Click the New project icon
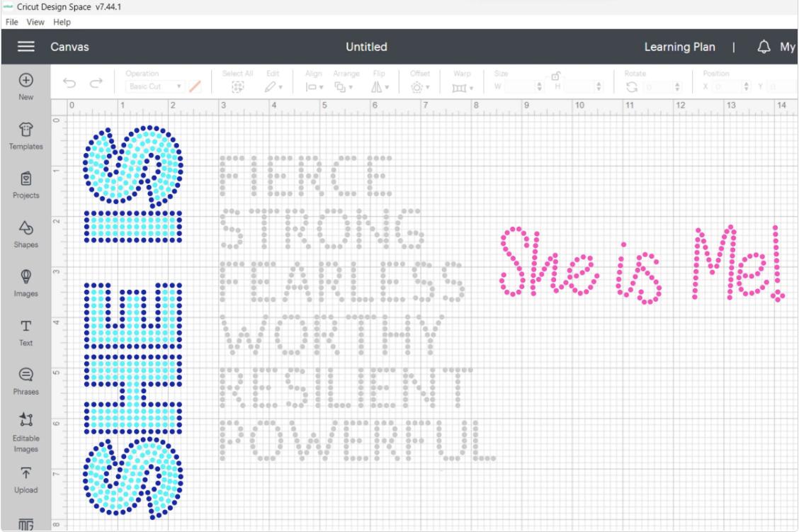799x532 pixels. click(26, 80)
